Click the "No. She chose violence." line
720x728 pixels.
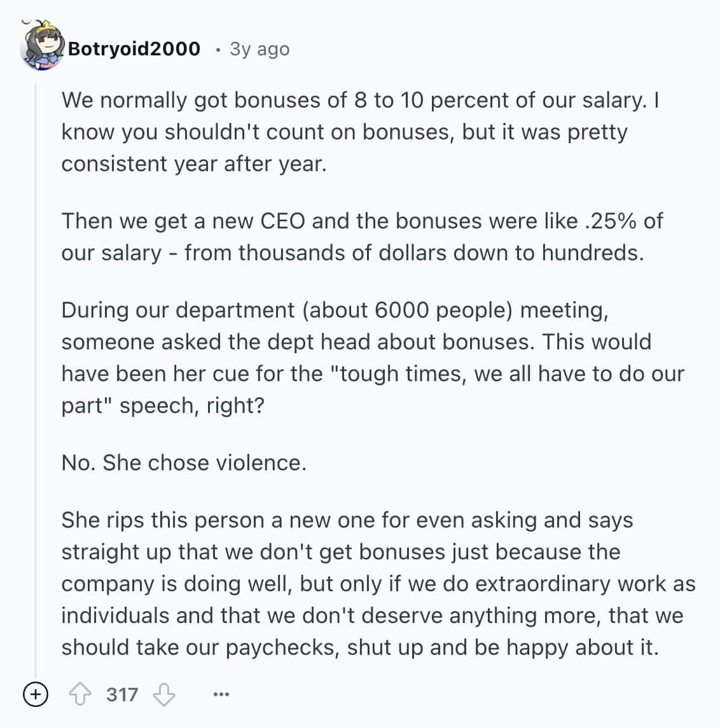point(184,463)
